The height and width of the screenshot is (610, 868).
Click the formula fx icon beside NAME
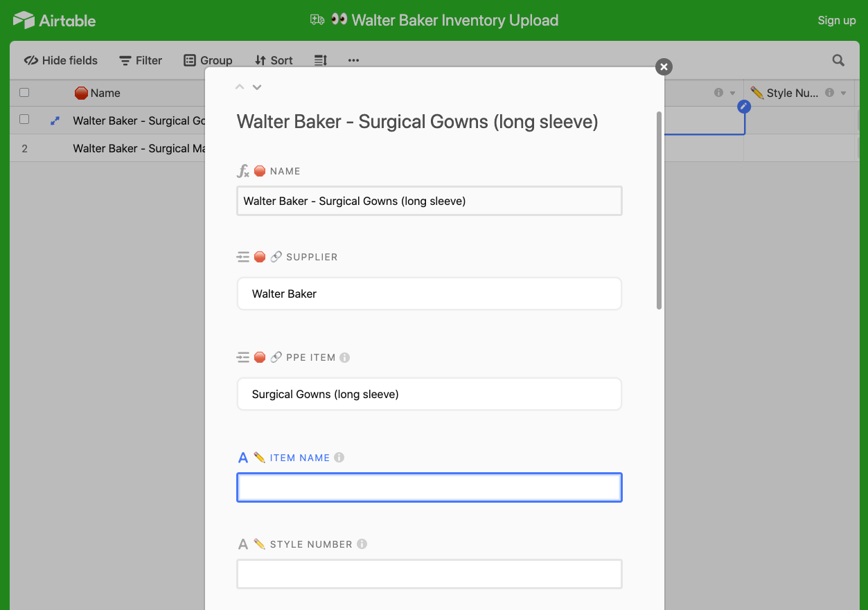click(x=243, y=171)
